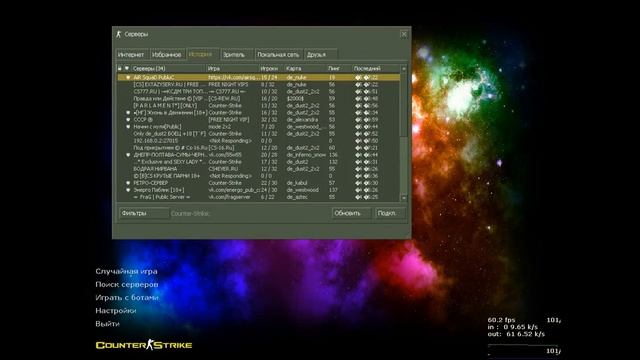
Task: Open Поиск серверов from main menu
Action: point(127,284)
